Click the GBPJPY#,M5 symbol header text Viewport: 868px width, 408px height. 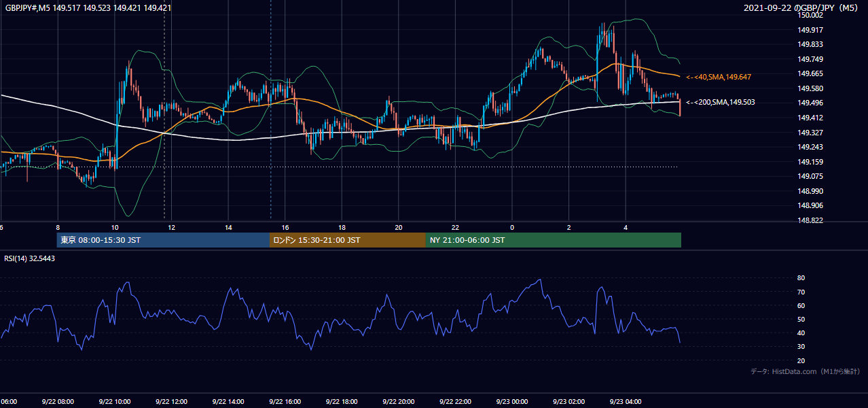pos(88,7)
